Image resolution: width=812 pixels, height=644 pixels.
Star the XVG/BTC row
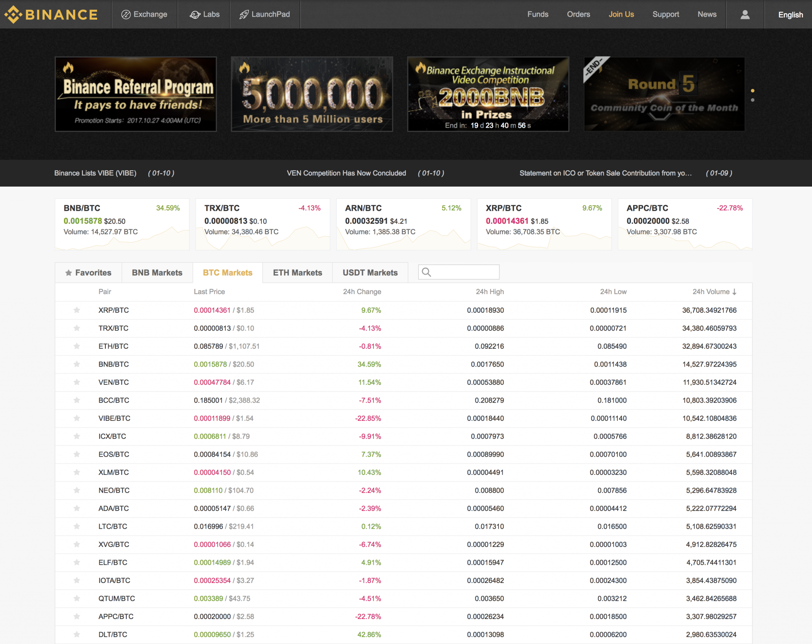77,545
